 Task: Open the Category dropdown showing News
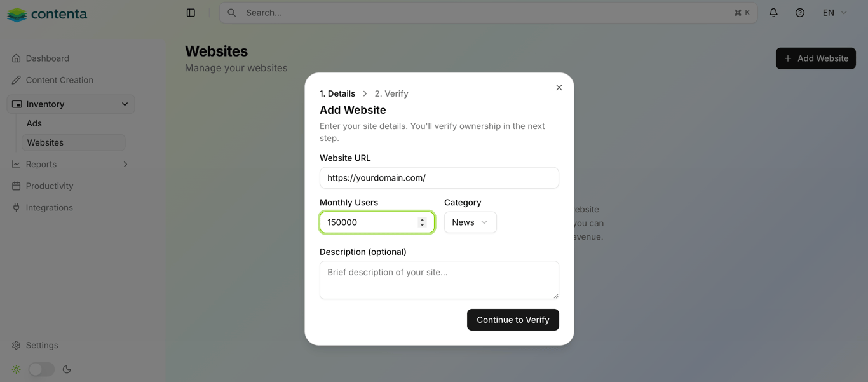[x=470, y=222]
